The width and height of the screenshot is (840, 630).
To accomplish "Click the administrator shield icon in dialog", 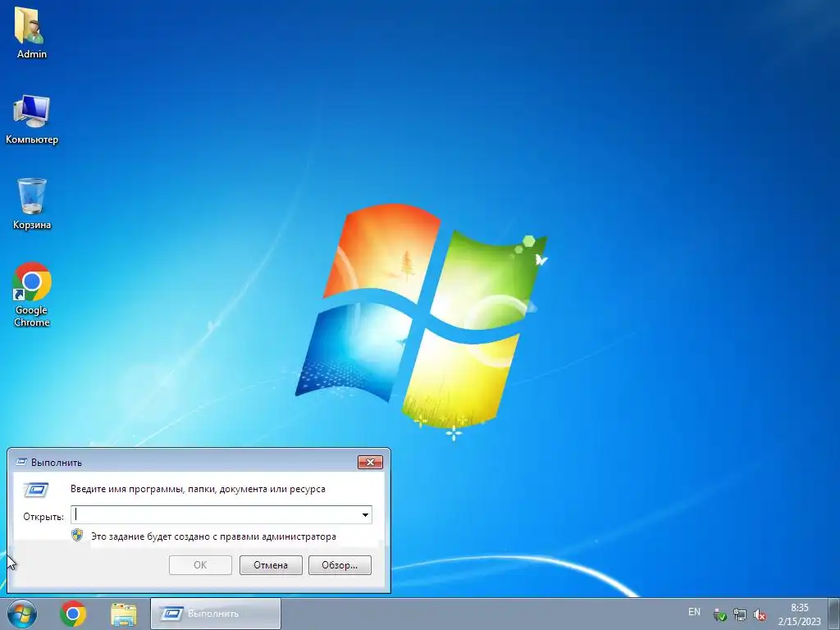I will [77, 535].
